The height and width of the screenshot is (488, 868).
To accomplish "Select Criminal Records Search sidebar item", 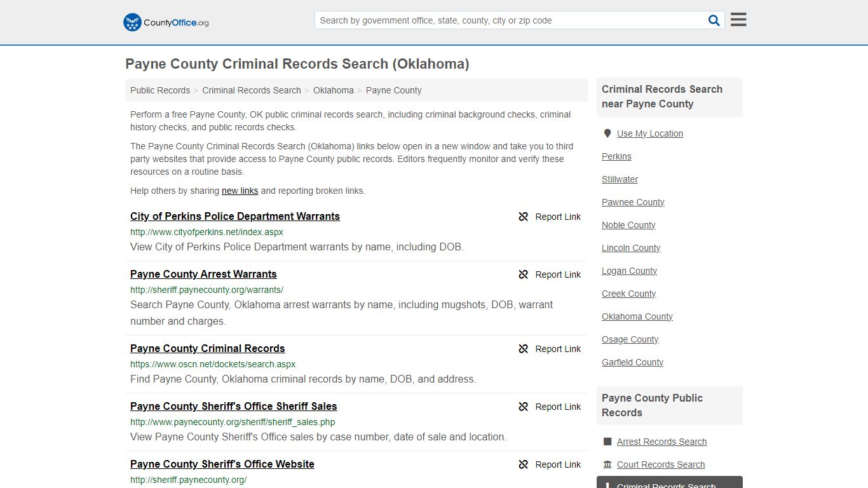I will (670, 482).
